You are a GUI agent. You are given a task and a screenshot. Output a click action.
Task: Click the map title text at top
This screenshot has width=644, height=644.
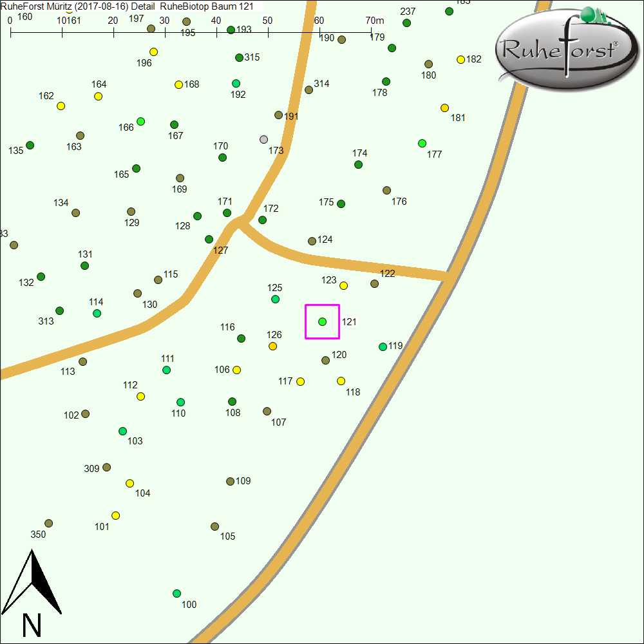coord(126,6)
